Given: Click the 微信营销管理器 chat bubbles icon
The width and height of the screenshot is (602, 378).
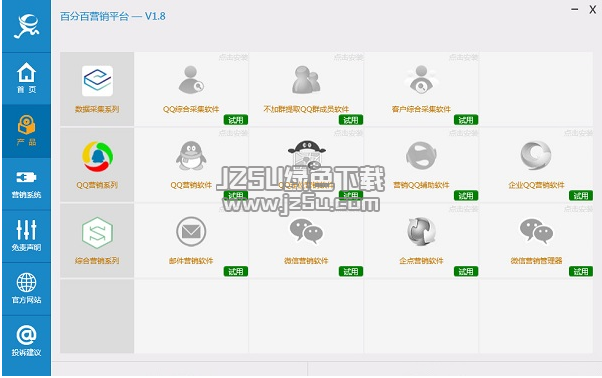Looking at the screenshot, I should pos(536,231).
